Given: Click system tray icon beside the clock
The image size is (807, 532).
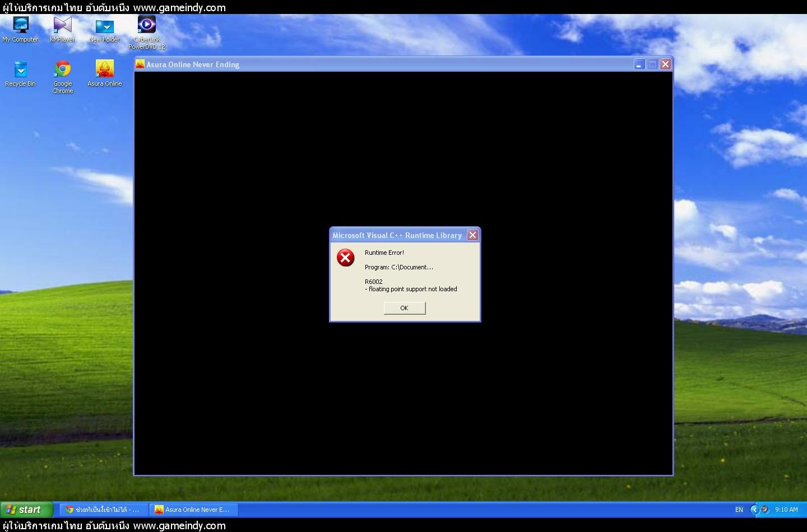Looking at the screenshot, I should 765,510.
